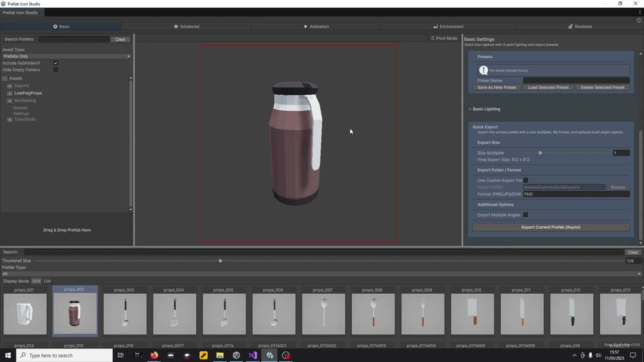Image resolution: width=644 pixels, height=362 pixels.
Task: Click the Preset Name input field
Action: coord(576,80)
